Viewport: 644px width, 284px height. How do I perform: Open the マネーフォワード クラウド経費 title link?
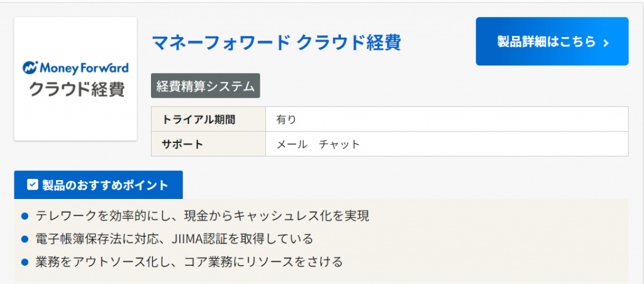point(276,42)
